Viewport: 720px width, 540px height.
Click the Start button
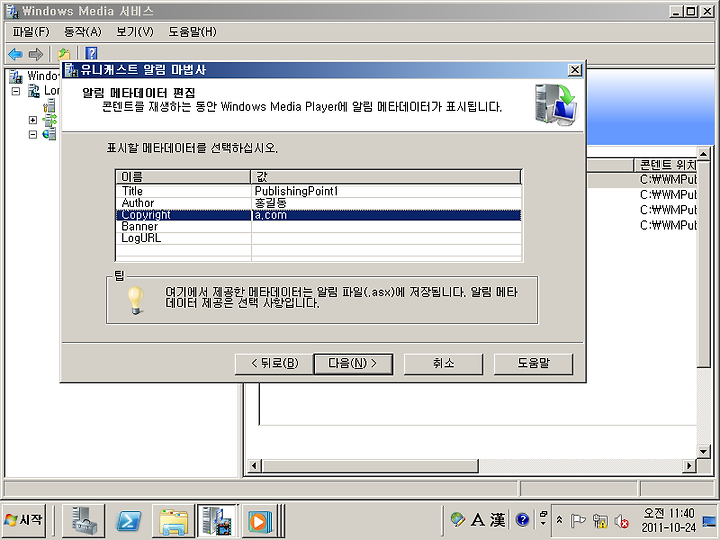[24, 520]
